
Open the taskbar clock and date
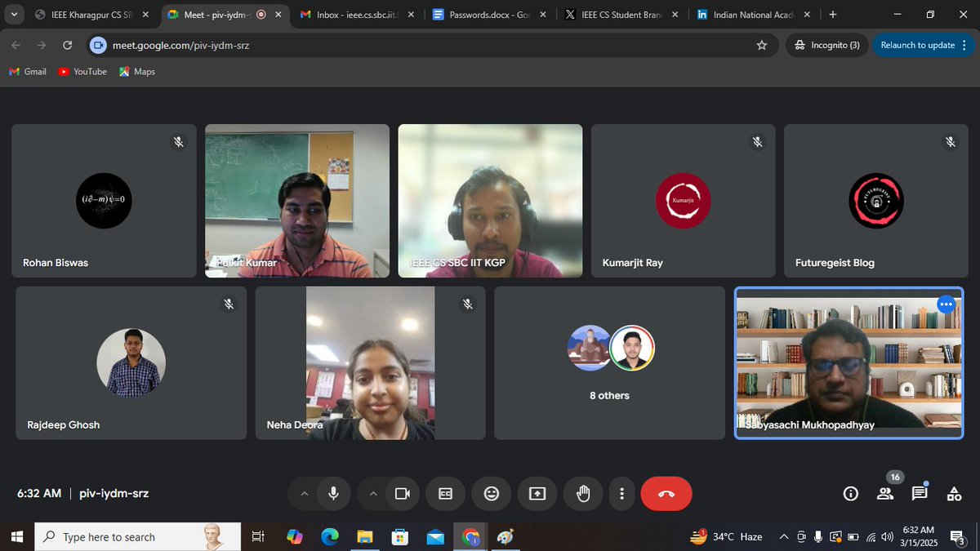coord(919,537)
